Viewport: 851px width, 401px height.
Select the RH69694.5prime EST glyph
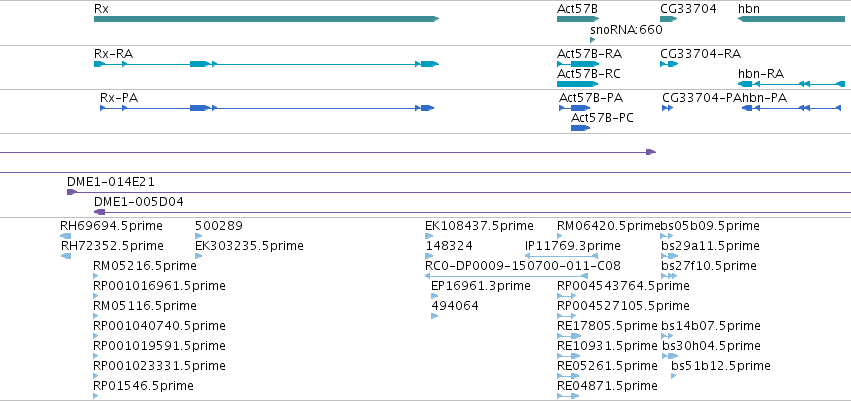pyautogui.click(x=66, y=236)
